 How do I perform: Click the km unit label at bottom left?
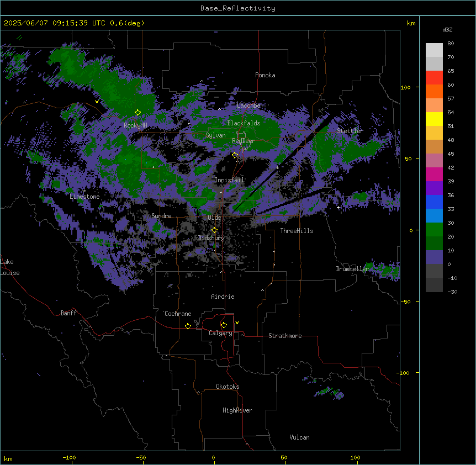tap(8, 459)
